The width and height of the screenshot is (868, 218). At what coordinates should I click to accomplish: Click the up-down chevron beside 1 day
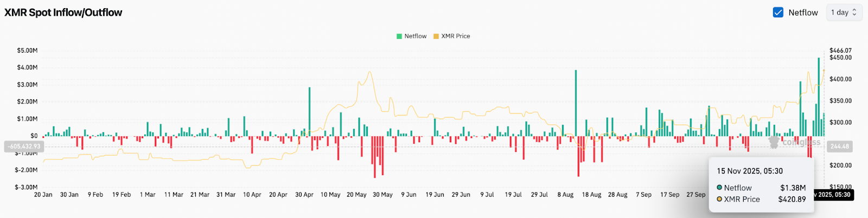(x=854, y=12)
